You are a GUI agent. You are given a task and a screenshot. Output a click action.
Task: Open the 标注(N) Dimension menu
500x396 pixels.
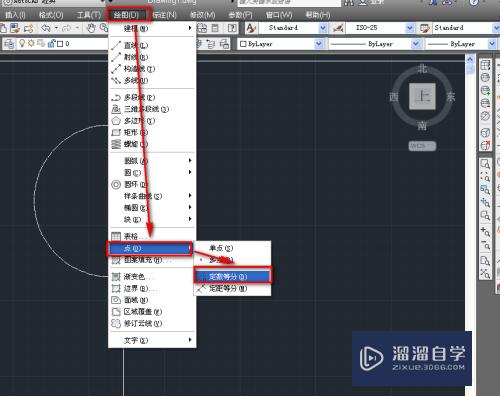tap(164, 15)
